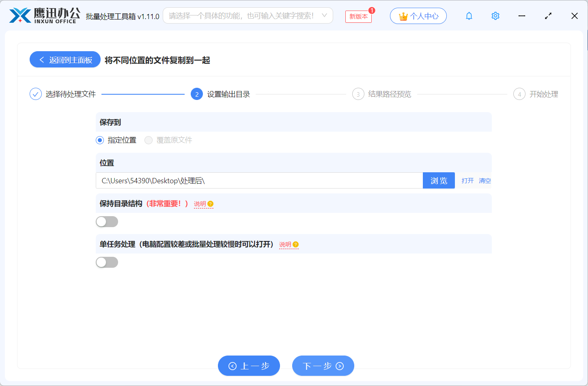Image resolution: width=588 pixels, height=386 pixels.
Task: Click the 鹰迅办公 logo icon
Action: (x=20, y=15)
